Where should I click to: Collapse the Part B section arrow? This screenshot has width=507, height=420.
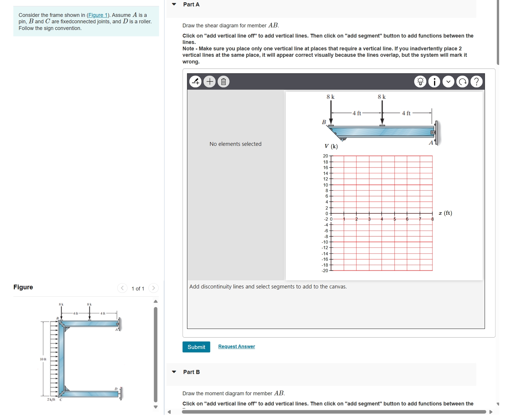click(174, 372)
